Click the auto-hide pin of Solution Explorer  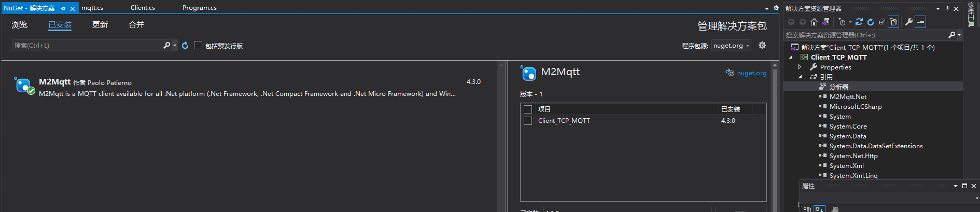pyautogui.click(x=947, y=8)
